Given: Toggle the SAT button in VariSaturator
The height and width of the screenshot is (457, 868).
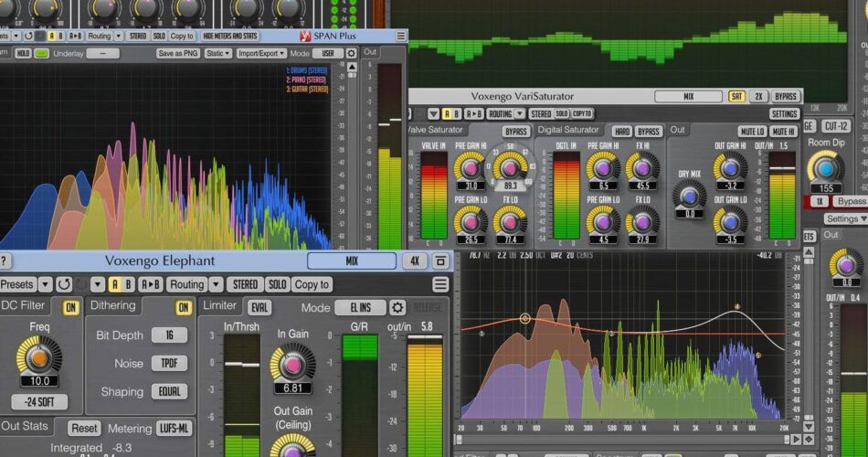Looking at the screenshot, I should (x=736, y=96).
